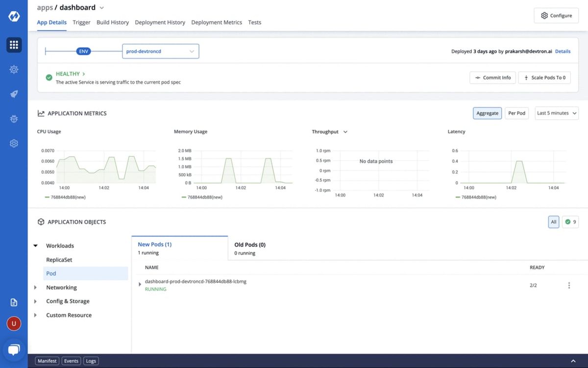
Task: Collapse the Workloads tree section
Action: point(35,245)
